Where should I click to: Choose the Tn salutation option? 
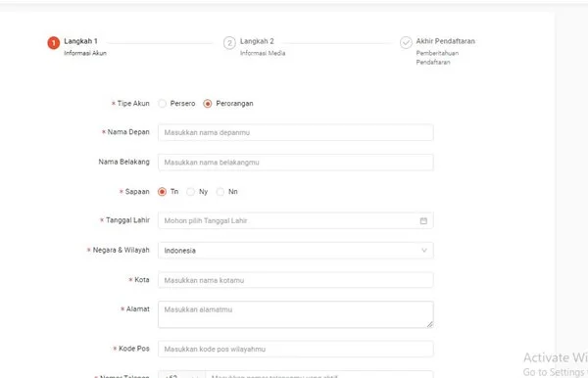[x=162, y=192]
